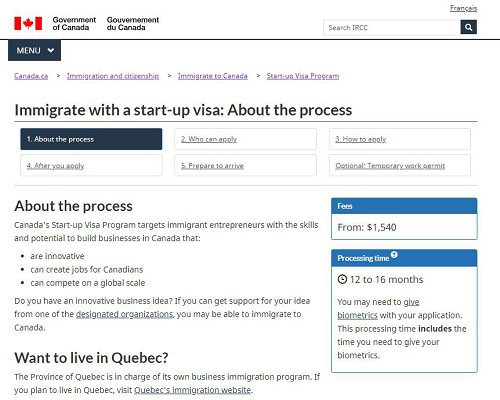The height and width of the screenshot is (400, 500).
Task: Click the clock icon beside 12 to 16 months
Action: coord(342,279)
